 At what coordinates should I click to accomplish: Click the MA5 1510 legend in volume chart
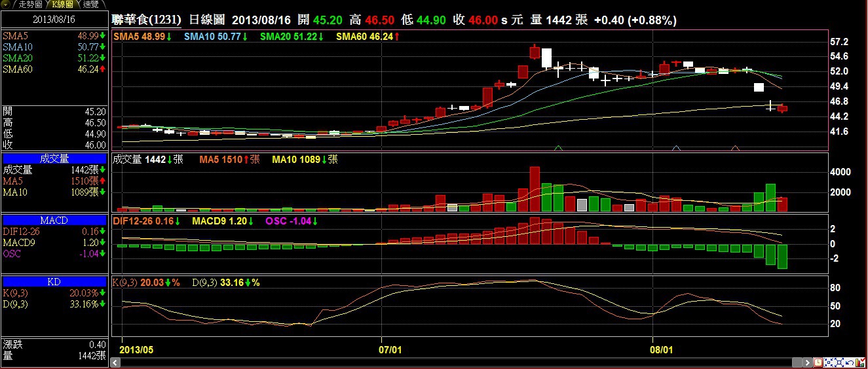pyautogui.click(x=229, y=159)
